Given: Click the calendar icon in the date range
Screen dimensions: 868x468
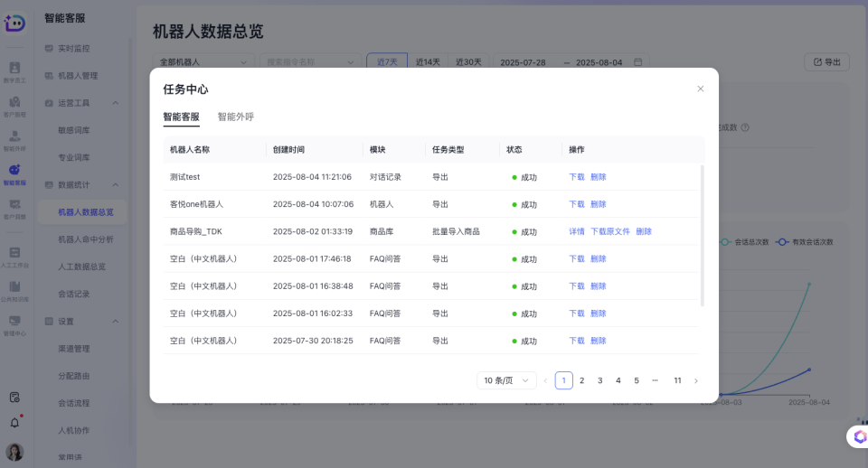Looking at the screenshot, I should (637, 62).
